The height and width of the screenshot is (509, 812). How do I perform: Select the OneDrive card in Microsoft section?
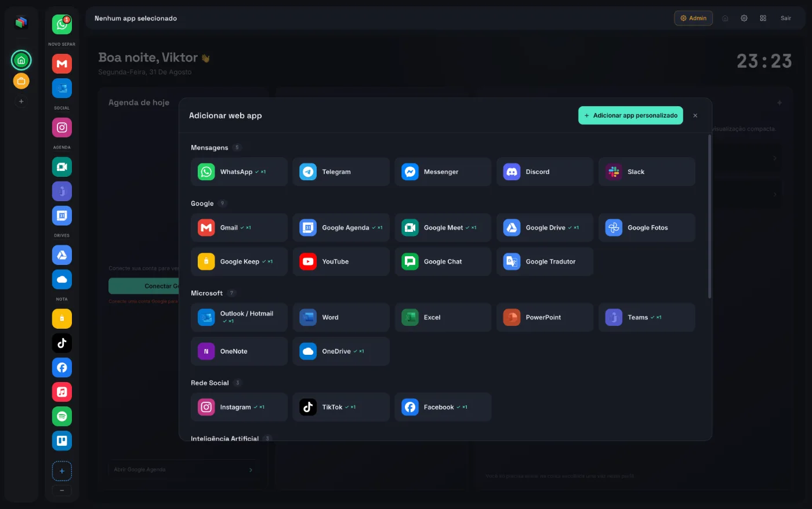pos(341,351)
